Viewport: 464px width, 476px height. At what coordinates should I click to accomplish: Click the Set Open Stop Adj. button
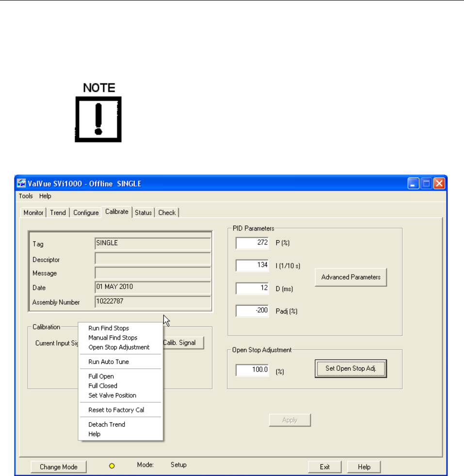[351, 369]
